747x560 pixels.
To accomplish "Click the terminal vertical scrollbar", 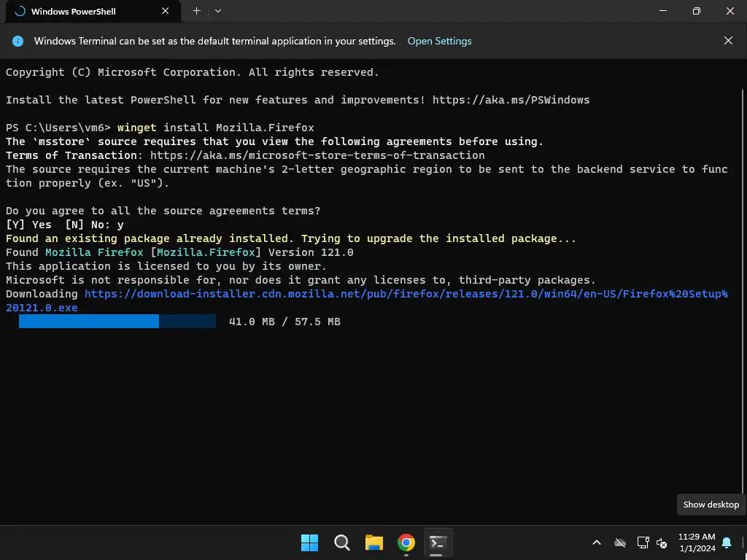I will click(743, 290).
